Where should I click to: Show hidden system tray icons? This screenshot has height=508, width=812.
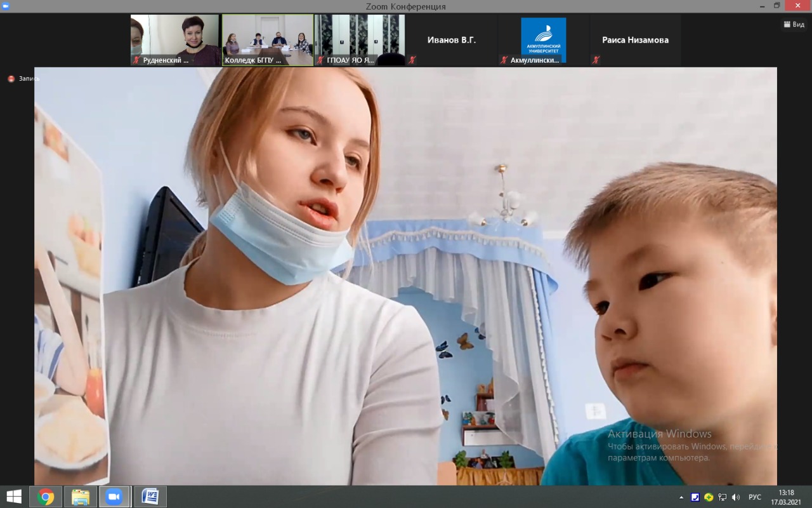pos(681,497)
